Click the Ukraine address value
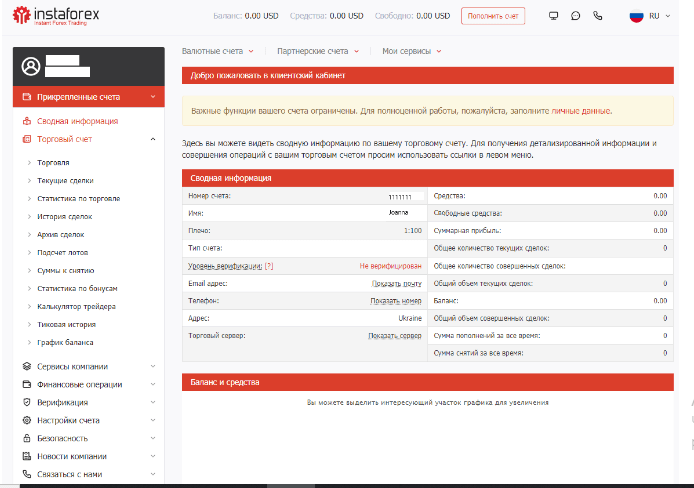This screenshot has height=488, width=694. click(x=410, y=318)
